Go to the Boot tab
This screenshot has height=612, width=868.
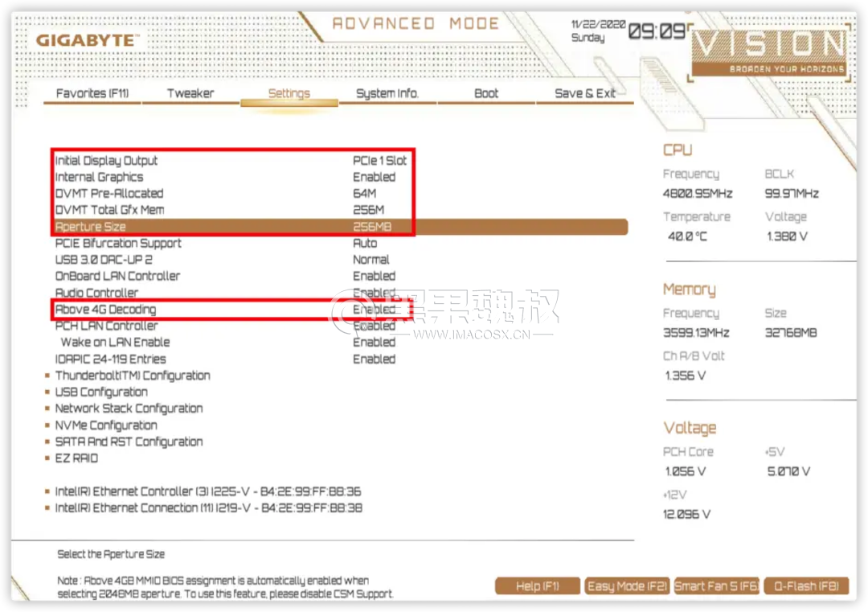[486, 93]
